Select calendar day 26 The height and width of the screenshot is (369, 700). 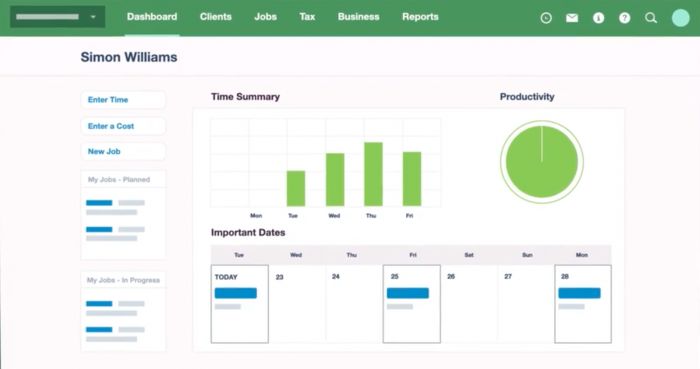click(469, 304)
